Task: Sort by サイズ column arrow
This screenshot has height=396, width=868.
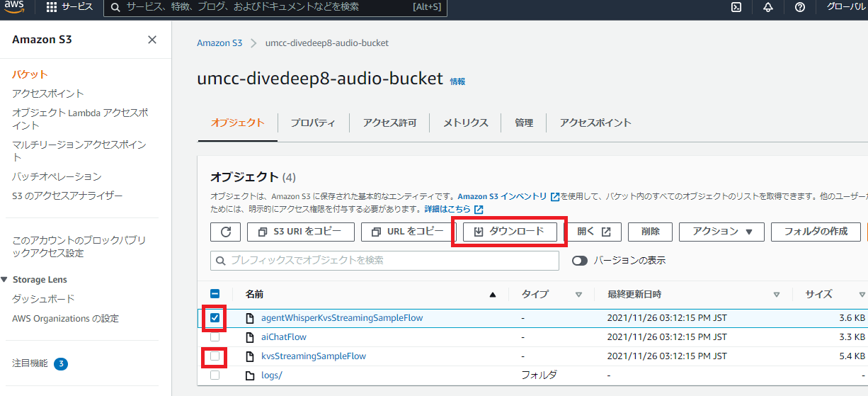Action: coord(862,295)
